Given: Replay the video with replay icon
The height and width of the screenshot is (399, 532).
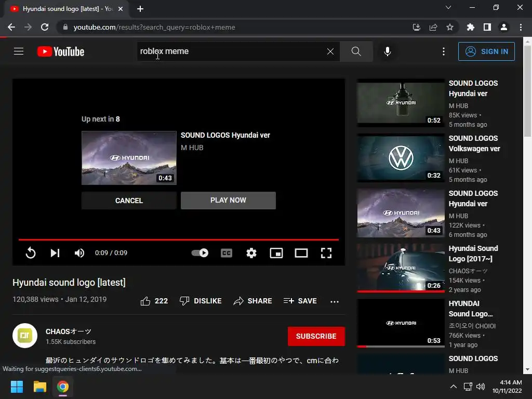Looking at the screenshot, I should coord(31,253).
